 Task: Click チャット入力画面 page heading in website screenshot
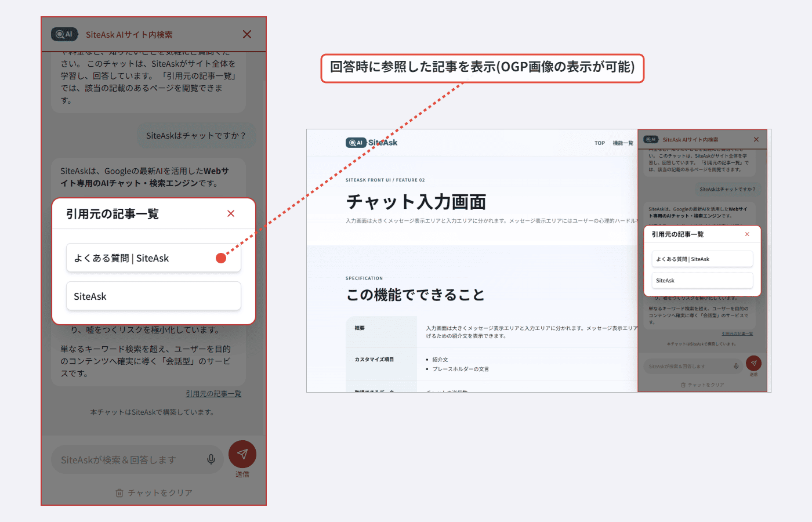click(x=416, y=202)
